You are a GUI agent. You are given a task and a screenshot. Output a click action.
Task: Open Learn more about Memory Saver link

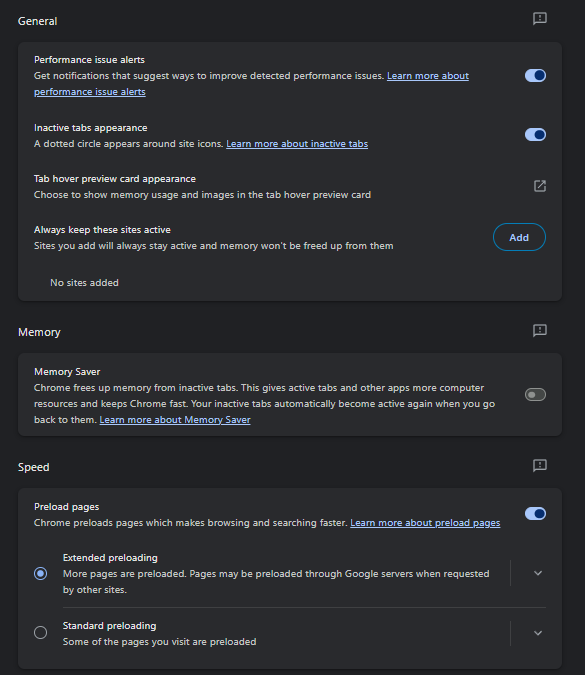(175, 420)
